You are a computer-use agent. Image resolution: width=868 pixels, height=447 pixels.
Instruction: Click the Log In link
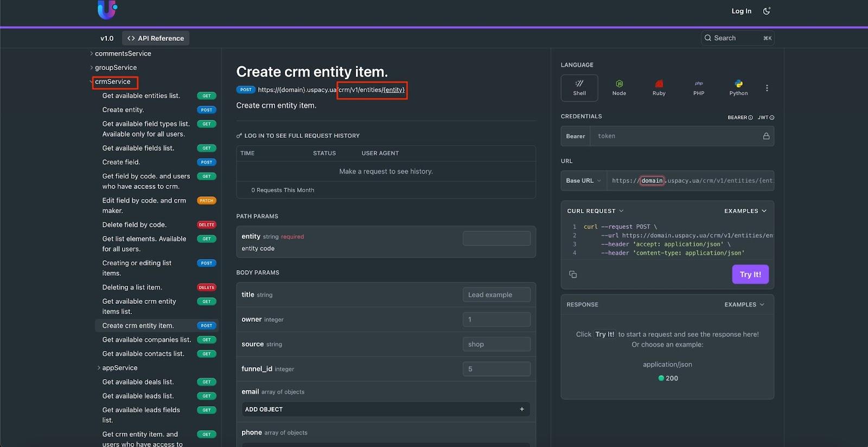tap(741, 11)
